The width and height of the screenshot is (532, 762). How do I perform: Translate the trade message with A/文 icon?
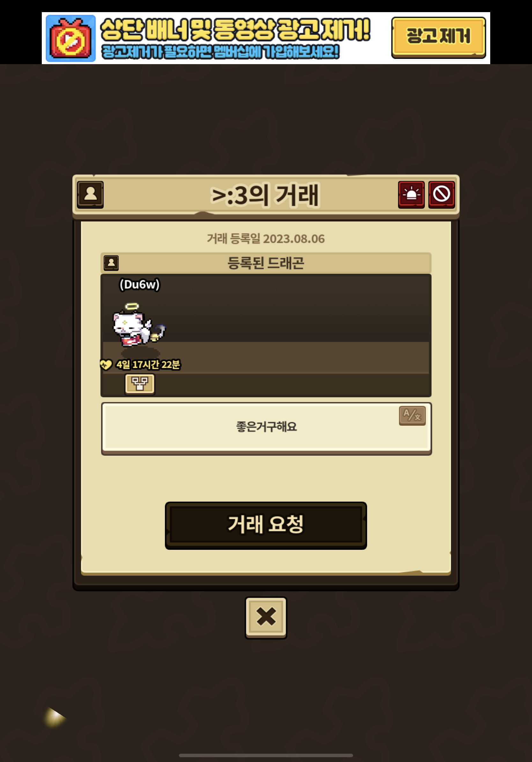[412, 415]
